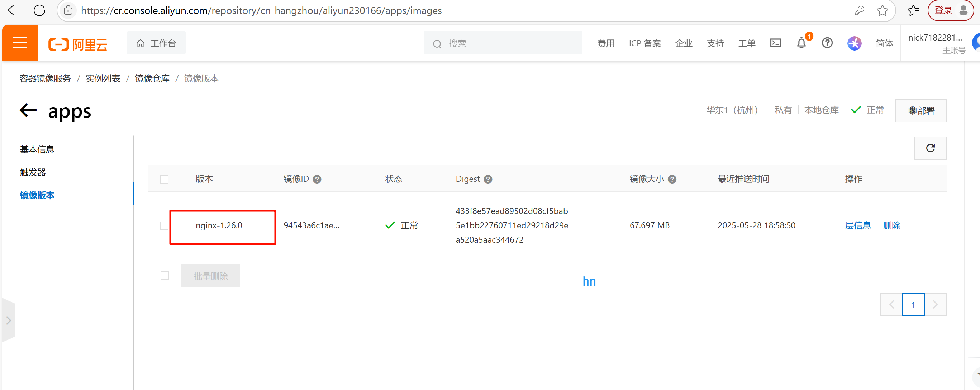Screen dimensions: 980x390
Task: Open the 触发器 tab
Action: pos(33,172)
